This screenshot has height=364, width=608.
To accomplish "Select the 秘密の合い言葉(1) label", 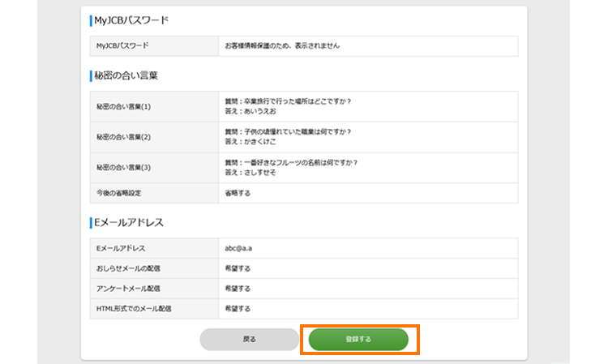I will (x=123, y=106).
